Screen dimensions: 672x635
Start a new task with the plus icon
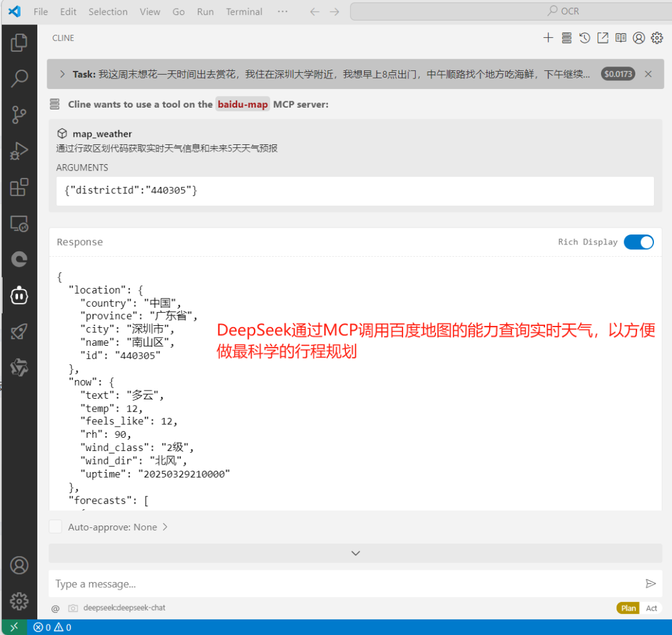pos(548,37)
